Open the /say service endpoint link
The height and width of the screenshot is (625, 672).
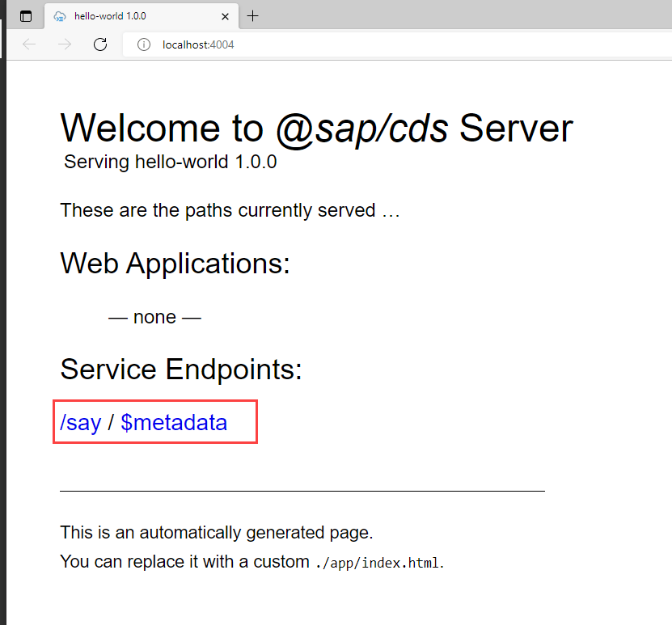click(80, 422)
